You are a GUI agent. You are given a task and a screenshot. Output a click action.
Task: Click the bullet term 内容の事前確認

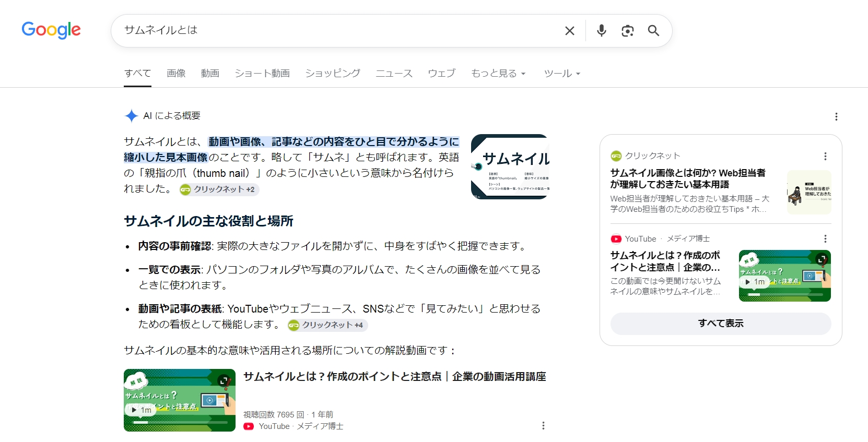pyautogui.click(x=174, y=246)
